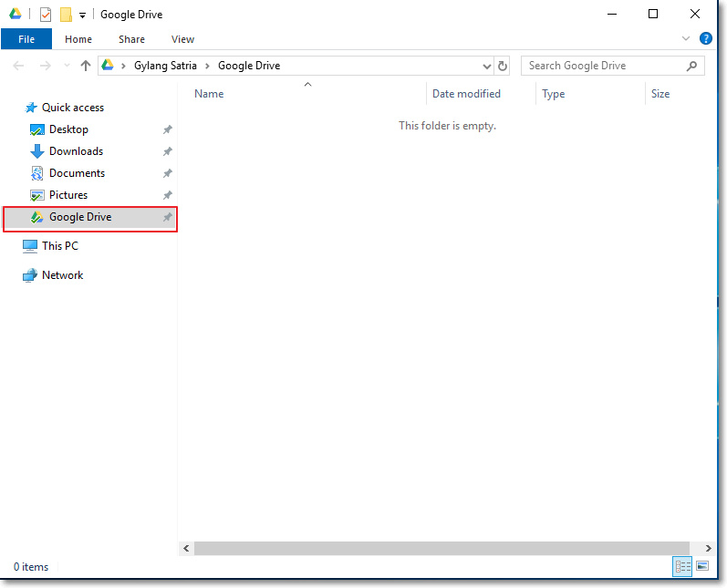
Task: Click the pin icon next to Documents
Action: point(167,173)
